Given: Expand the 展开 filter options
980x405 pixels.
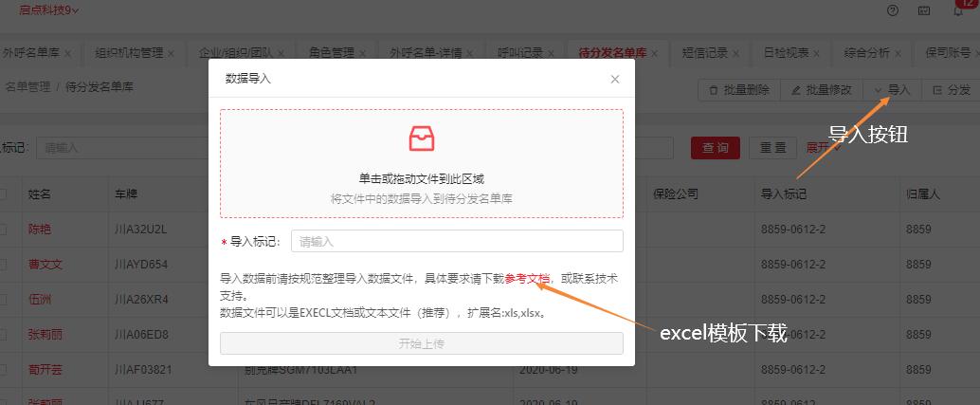Looking at the screenshot, I should [x=823, y=148].
